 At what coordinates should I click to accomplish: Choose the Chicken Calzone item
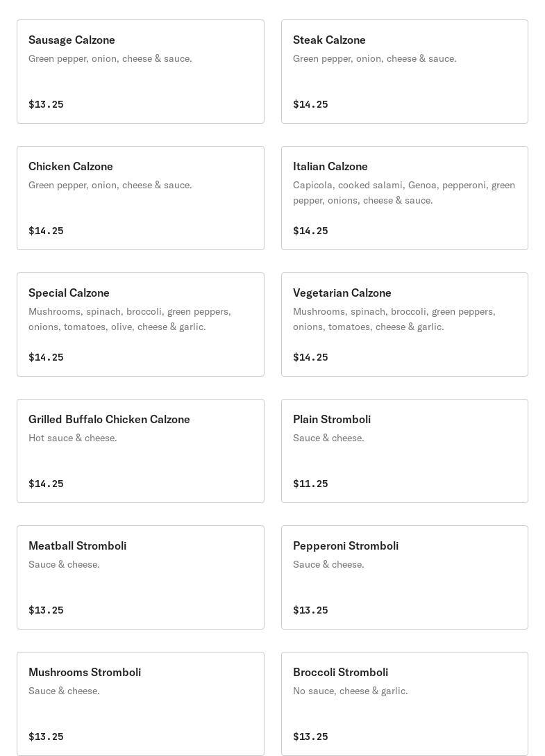(x=140, y=197)
